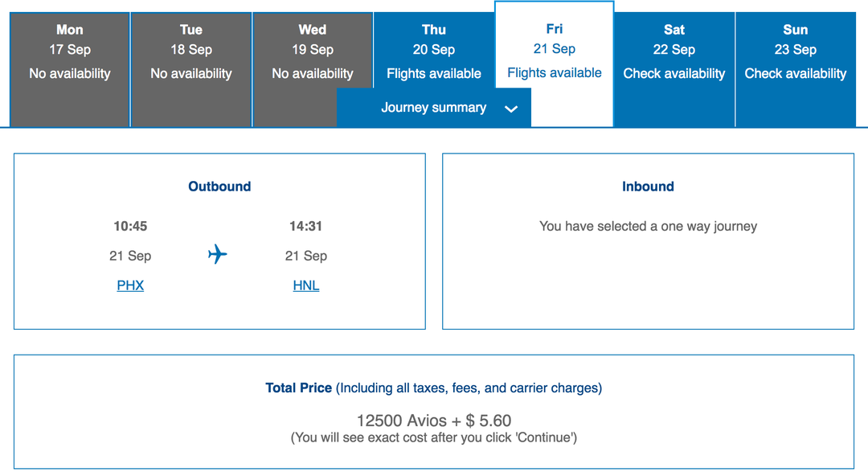Screen dimensions: 868x472
Task: Open the PHX airport link
Action: point(130,285)
